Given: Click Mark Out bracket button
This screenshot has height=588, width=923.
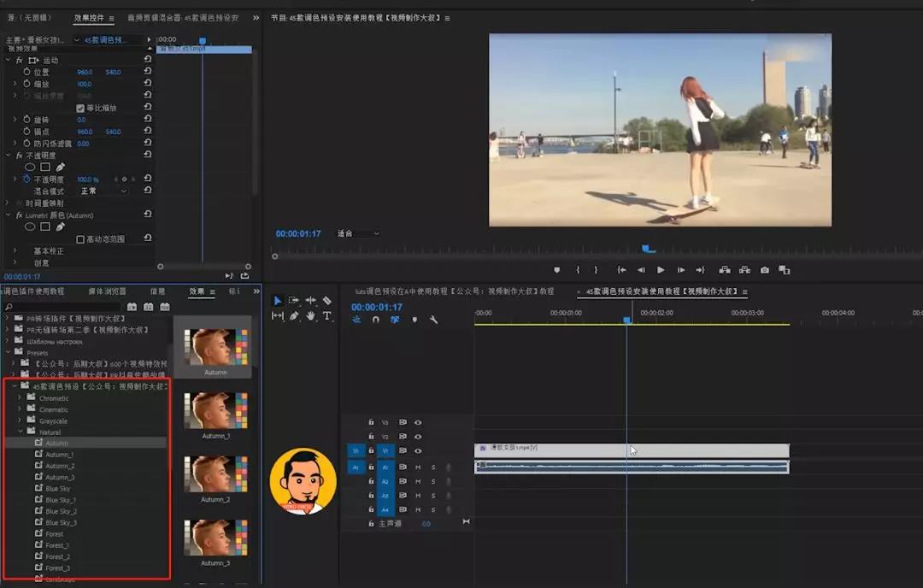Looking at the screenshot, I should pos(596,270).
